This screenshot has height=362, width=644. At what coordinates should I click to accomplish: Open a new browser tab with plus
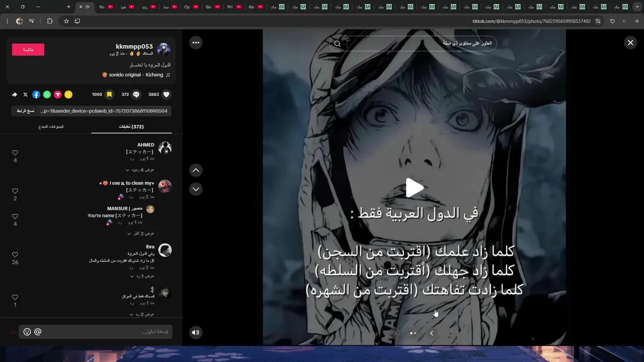coord(68,7)
